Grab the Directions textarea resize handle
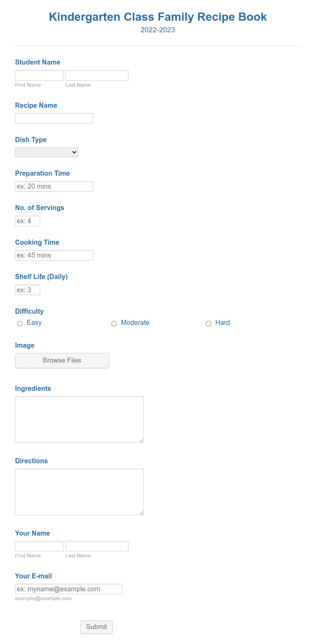 (x=141, y=513)
